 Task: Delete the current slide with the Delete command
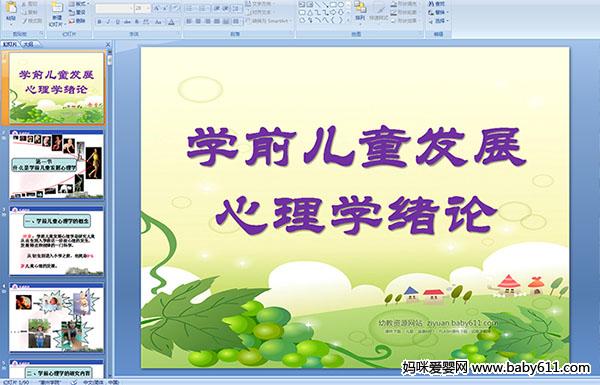pos(77,21)
